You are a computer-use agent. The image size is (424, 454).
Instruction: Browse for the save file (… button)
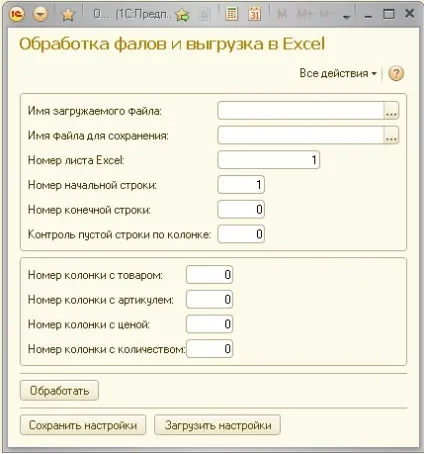[x=391, y=135]
